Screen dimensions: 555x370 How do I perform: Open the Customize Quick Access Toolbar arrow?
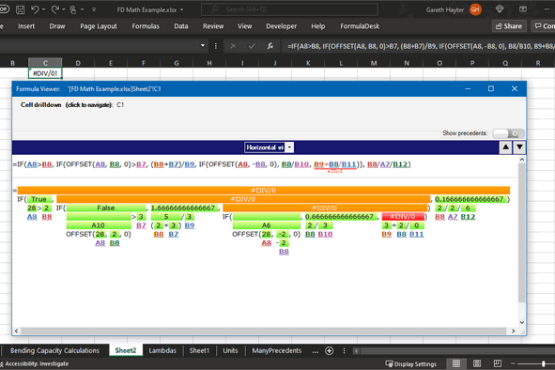(x=94, y=10)
